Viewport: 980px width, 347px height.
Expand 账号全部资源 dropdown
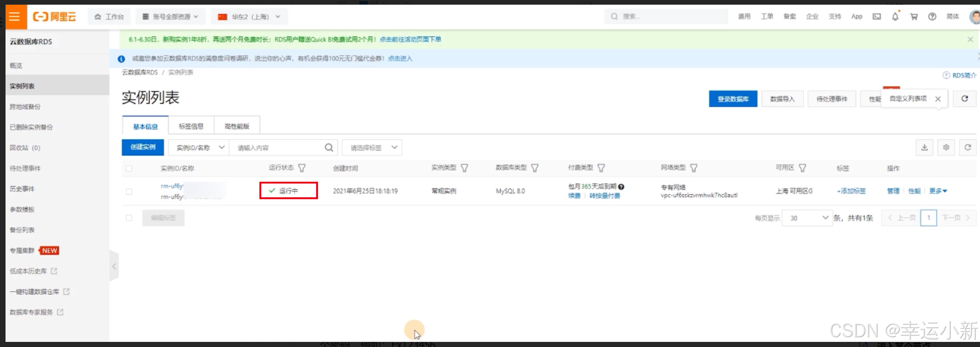(x=170, y=17)
